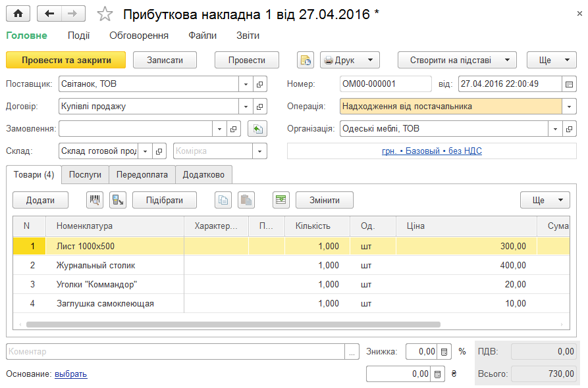Click the Коментар input field
Screen dimensions: 588x388
tap(176, 352)
